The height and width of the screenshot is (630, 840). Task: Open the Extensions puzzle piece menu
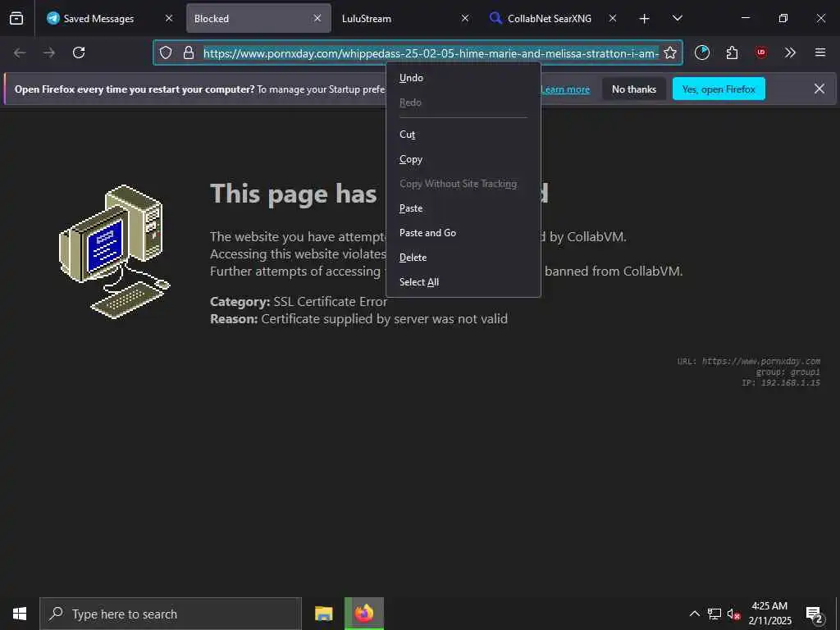click(732, 52)
